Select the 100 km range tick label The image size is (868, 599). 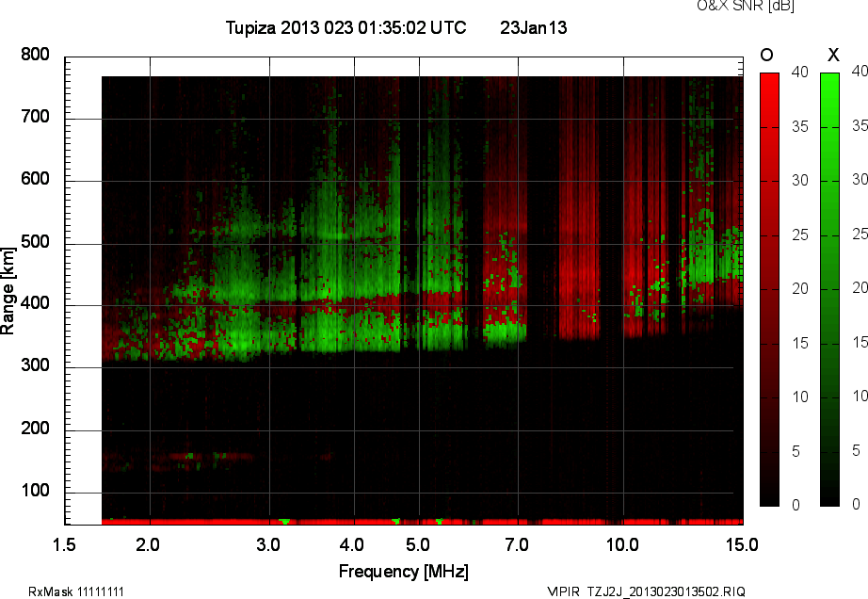click(35, 492)
